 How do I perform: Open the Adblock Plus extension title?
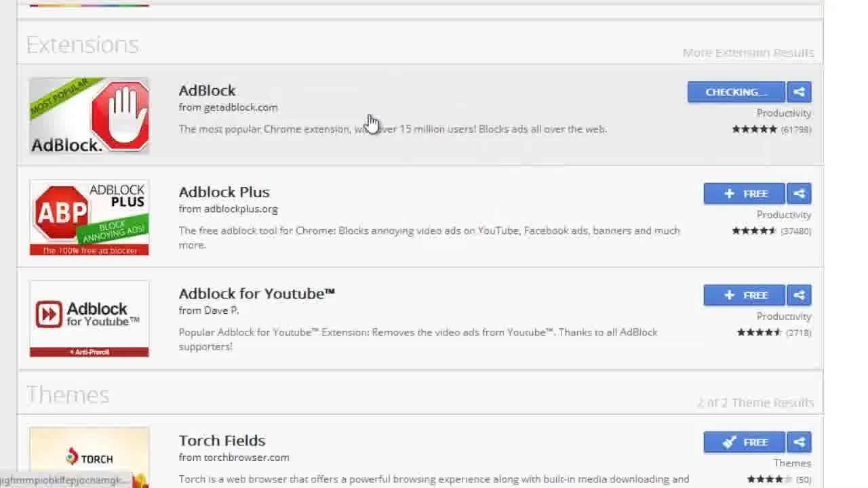(x=224, y=192)
